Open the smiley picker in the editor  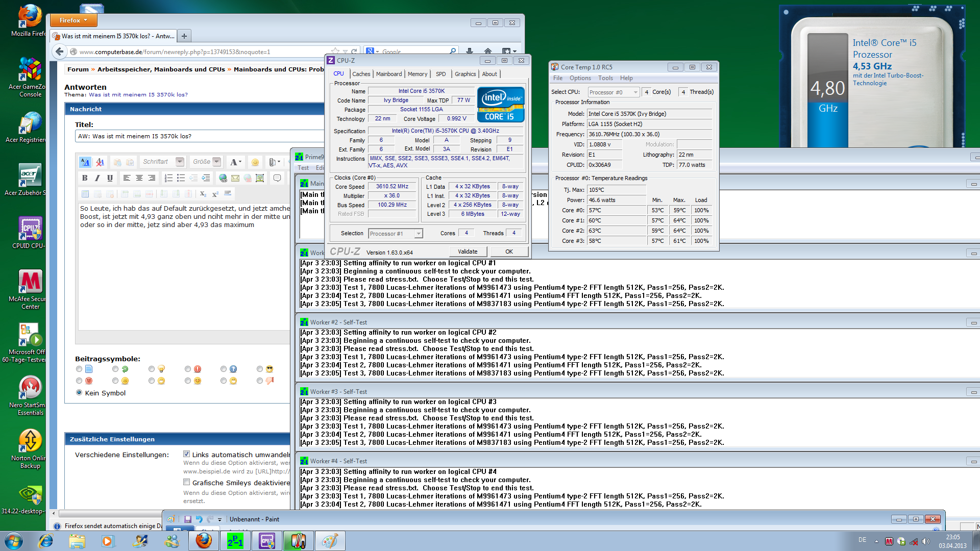coord(255,162)
